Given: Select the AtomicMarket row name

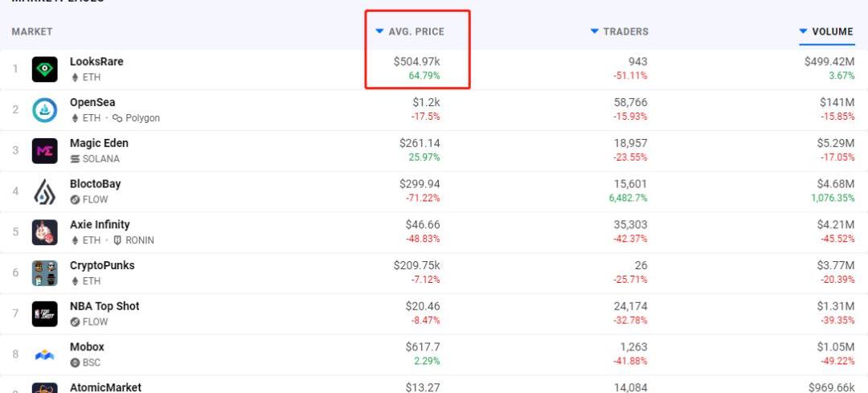Looking at the screenshot, I should tap(104, 386).
